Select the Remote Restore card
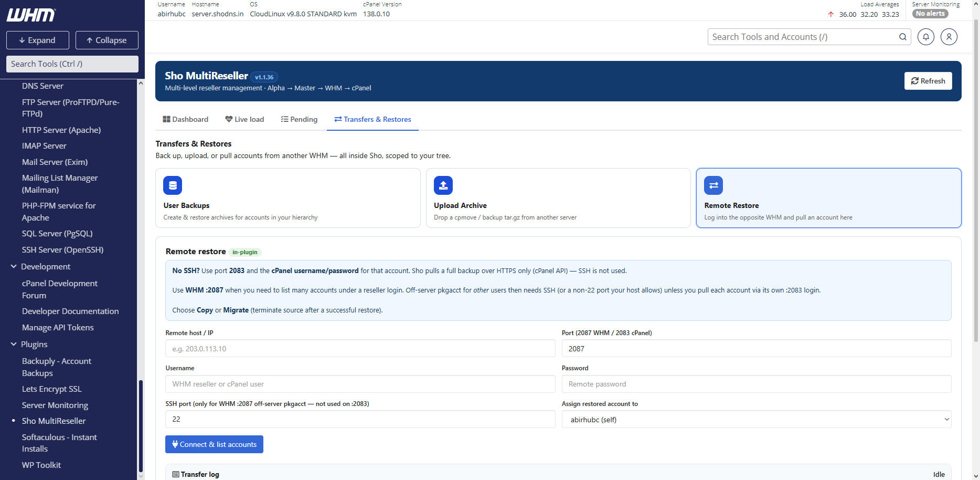Image resolution: width=980 pixels, height=480 pixels. [829, 198]
